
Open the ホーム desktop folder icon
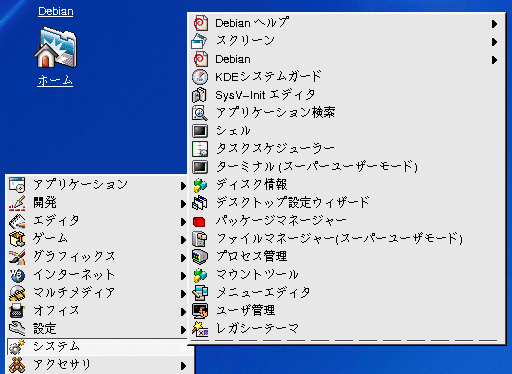coord(55,47)
